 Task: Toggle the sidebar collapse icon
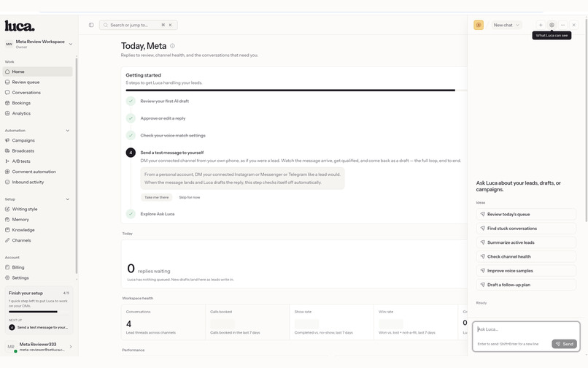click(x=91, y=25)
